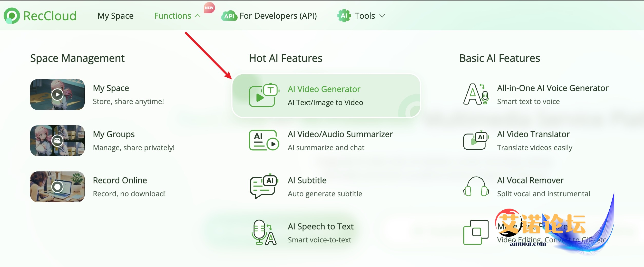The image size is (644, 267).
Task: Click the AI Video Generator icon
Action: (264, 95)
